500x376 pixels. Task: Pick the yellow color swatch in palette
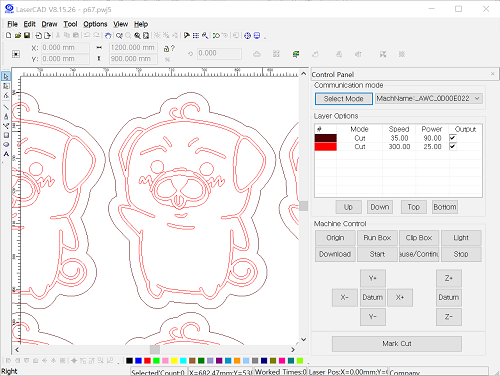174,361
